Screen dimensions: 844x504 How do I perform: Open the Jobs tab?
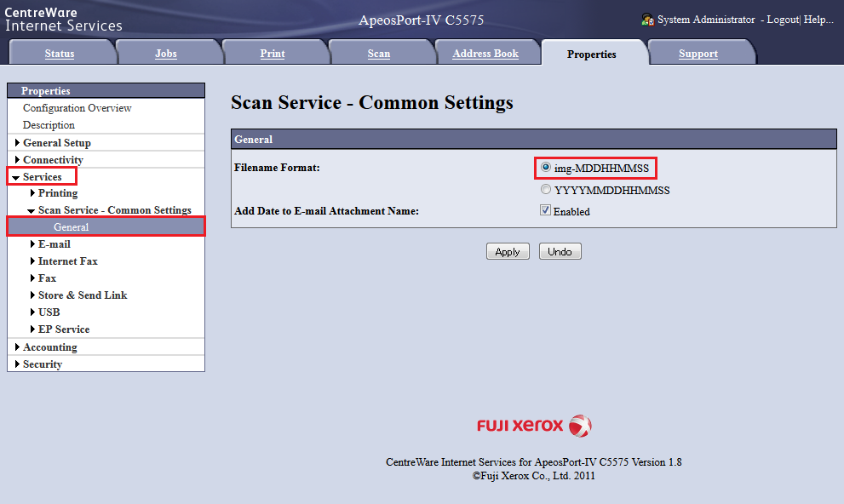coord(168,53)
